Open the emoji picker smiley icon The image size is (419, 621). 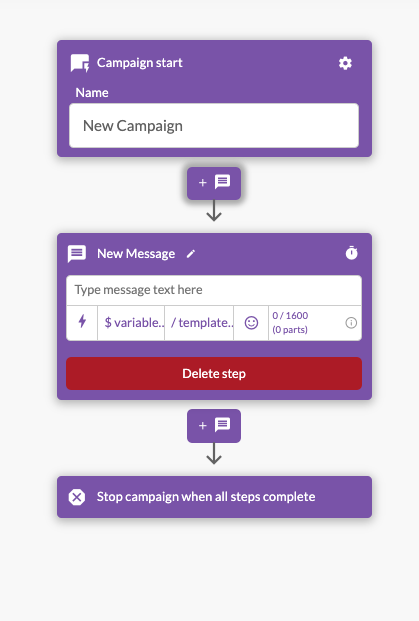point(251,322)
